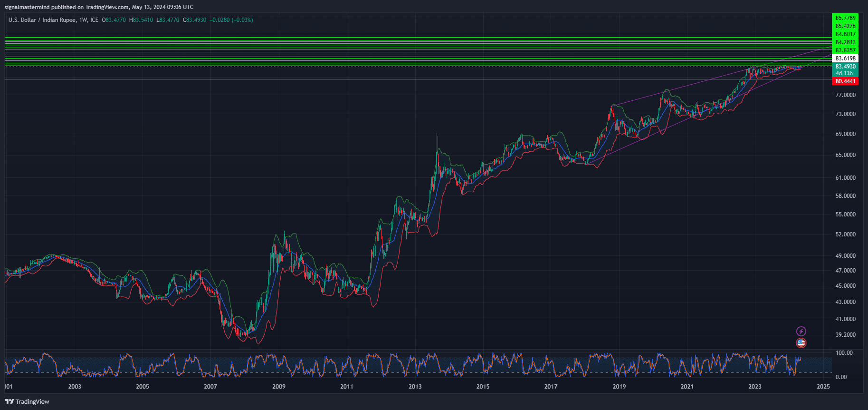Click the 41.0000 price axis label
The image size is (868, 410).
[x=846, y=319]
